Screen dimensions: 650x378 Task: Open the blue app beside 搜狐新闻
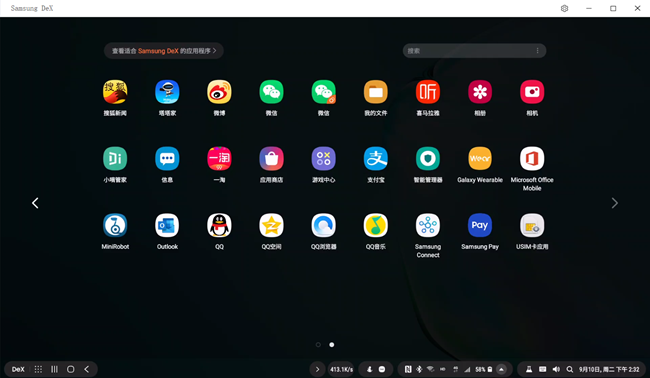(x=167, y=92)
